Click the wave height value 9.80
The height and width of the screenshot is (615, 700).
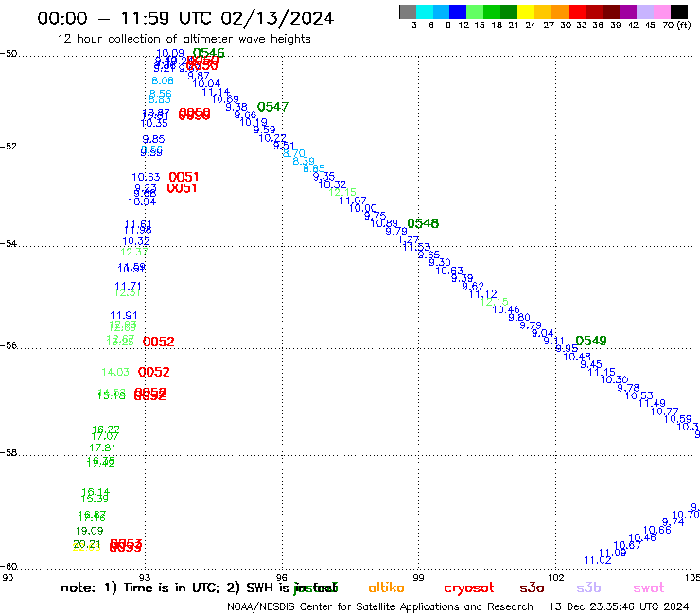point(519,318)
